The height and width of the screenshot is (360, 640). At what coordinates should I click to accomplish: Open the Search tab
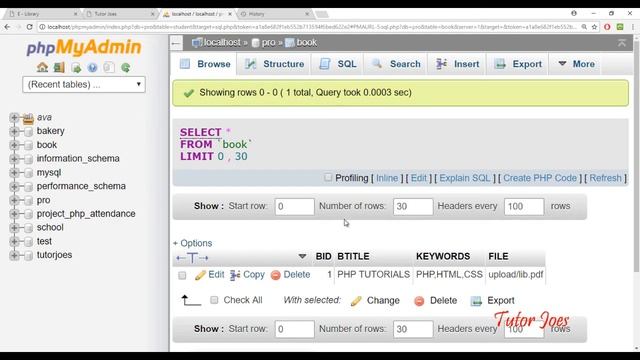click(x=396, y=64)
